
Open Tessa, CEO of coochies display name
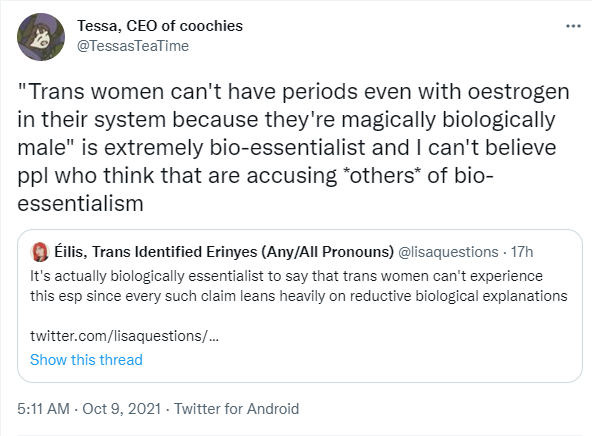click(x=160, y=26)
